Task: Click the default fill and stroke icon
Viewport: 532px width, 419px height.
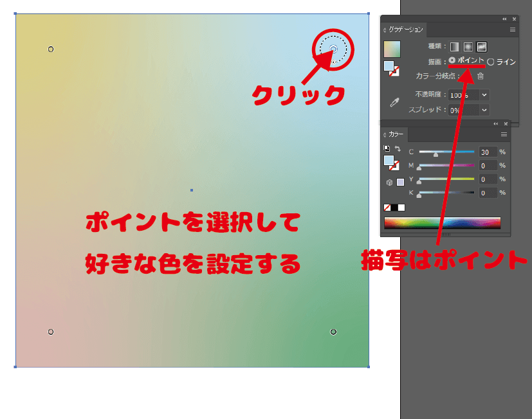Action: tap(387, 148)
